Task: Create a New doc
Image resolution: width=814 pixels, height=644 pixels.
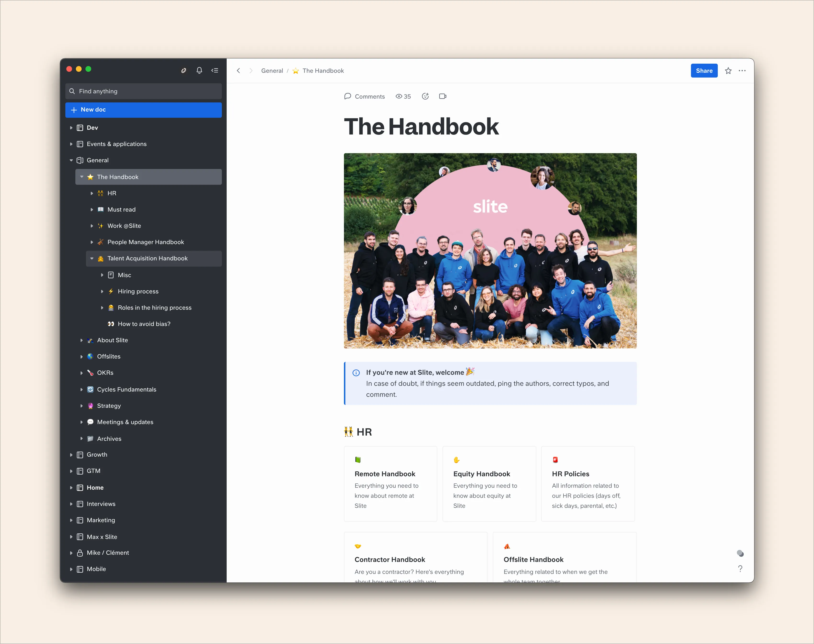Action: (x=143, y=110)
